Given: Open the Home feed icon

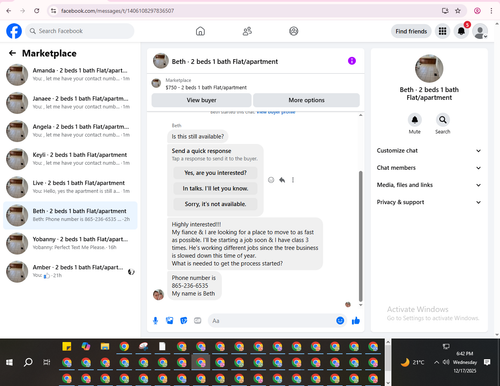Looking at the screenshot, I should [x=200, y=31].
